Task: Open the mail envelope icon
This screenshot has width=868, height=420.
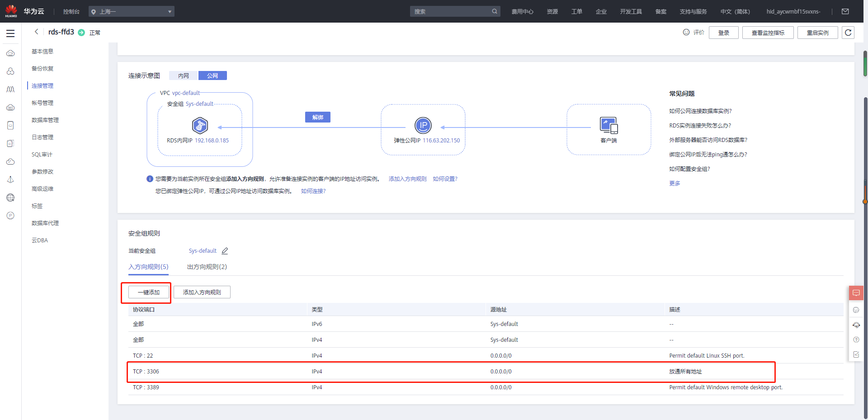Action: point(845,11)
